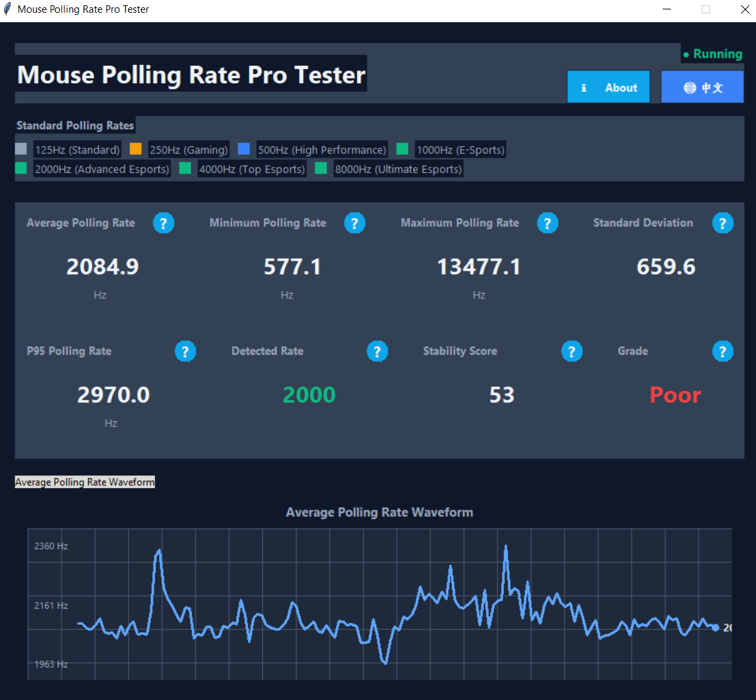Click the Grade help question mark

pos(722,351)
